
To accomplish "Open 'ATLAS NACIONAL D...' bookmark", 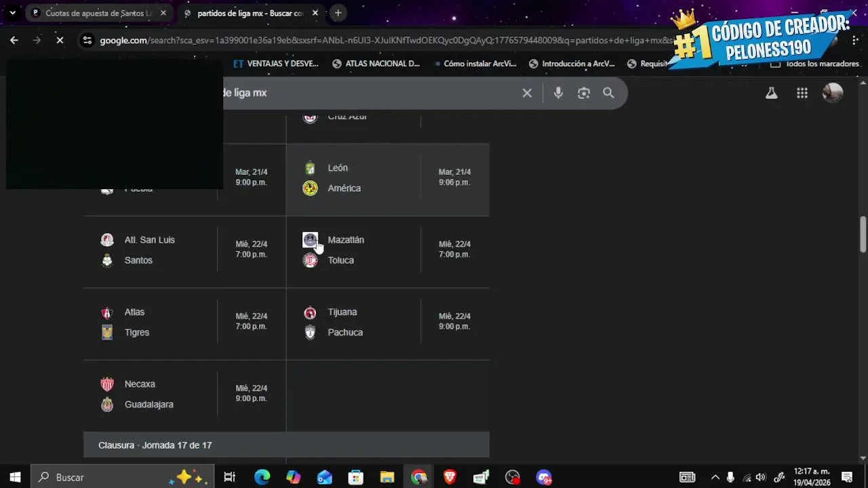I will click(x=376, y=64).
